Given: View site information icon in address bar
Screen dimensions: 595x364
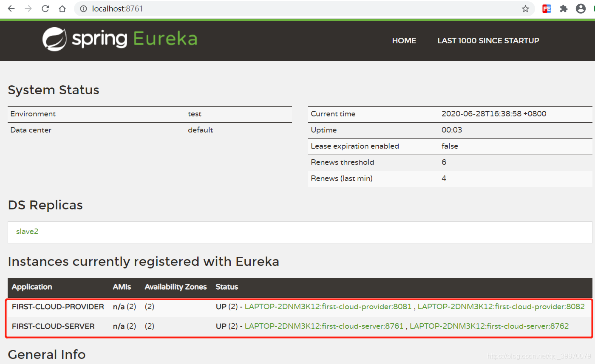Looking at the screenshot, I should tap(83, 8).
